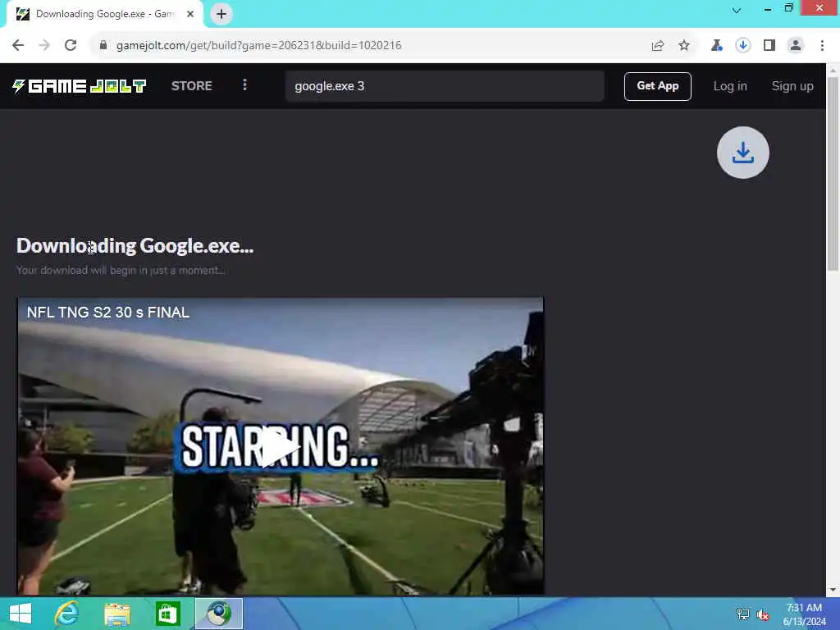Open the Chrome three-dot menu
840x630 pixels.
(x=822, y=46)
